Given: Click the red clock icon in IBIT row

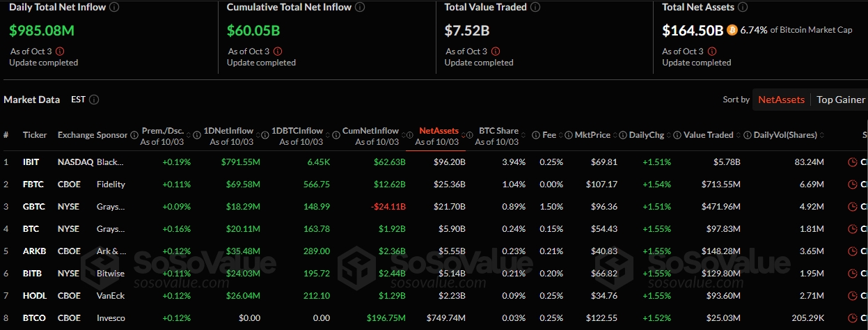Looking at the screenshot, I should [852, 162].
